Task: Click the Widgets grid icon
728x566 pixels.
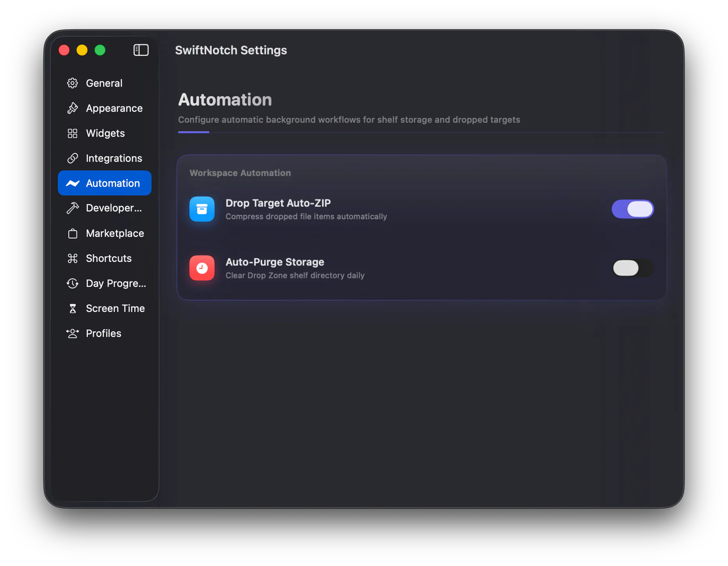Action: click(73, 133)
